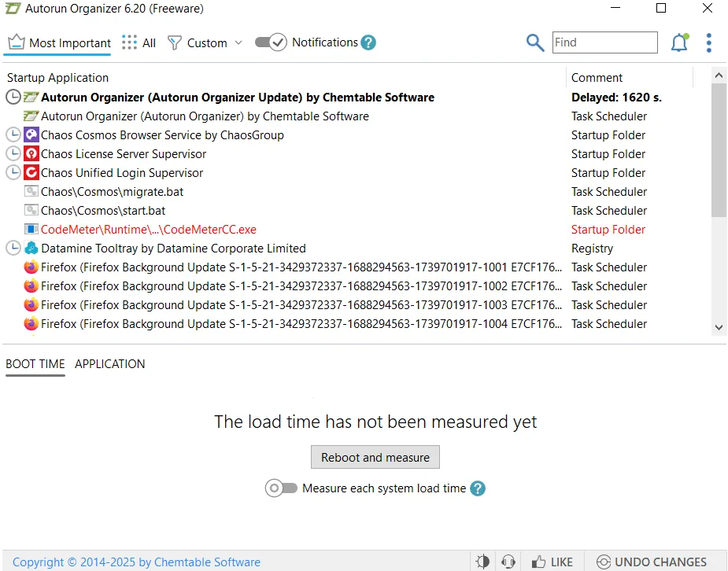Click delay clock icon for Autorun Organizer Update
The image size is (728, 571).
13,97
